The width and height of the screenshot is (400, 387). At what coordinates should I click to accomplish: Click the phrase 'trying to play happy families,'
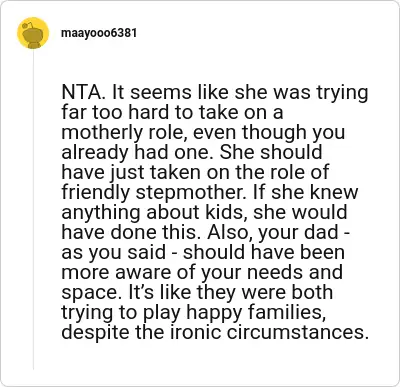point(193,312)
